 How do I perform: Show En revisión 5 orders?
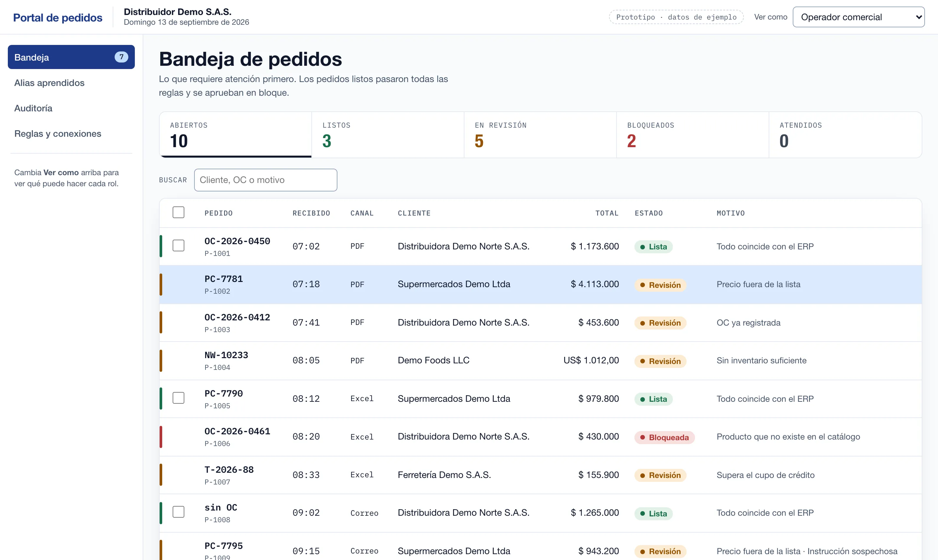point(540,135)
